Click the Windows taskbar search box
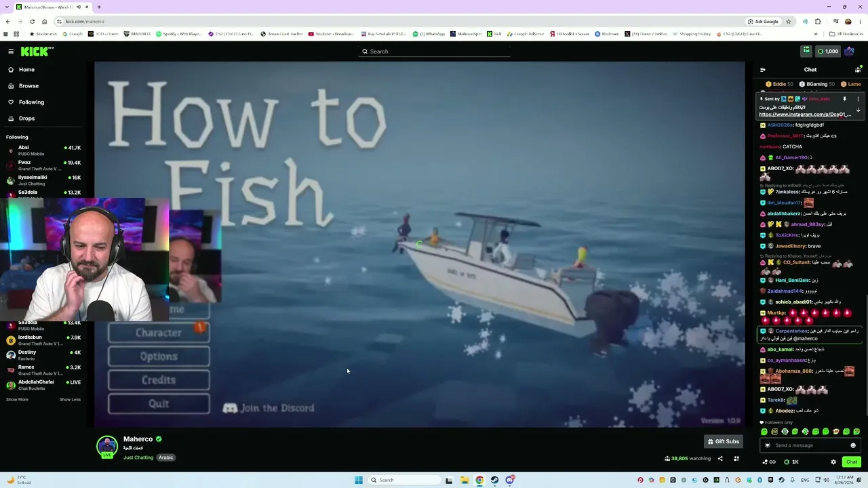 click(x=405, y=481)
